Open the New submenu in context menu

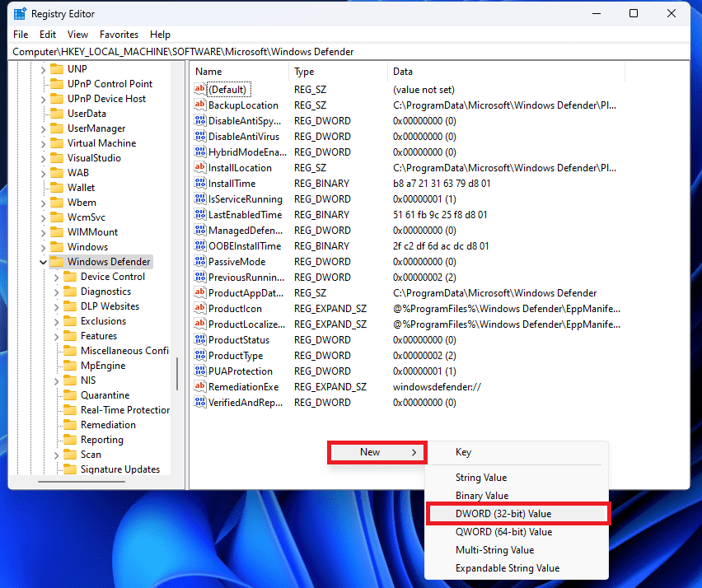point(377,452)
